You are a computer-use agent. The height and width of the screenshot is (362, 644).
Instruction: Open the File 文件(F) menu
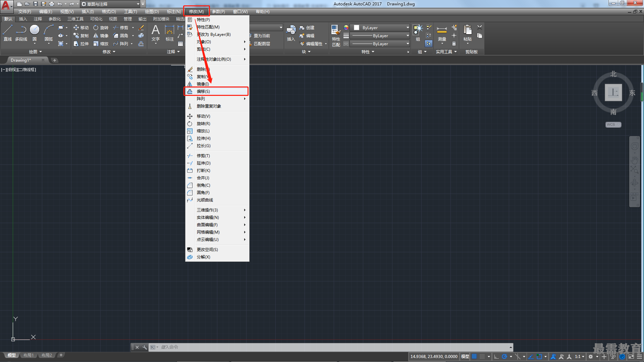[24, 12]
